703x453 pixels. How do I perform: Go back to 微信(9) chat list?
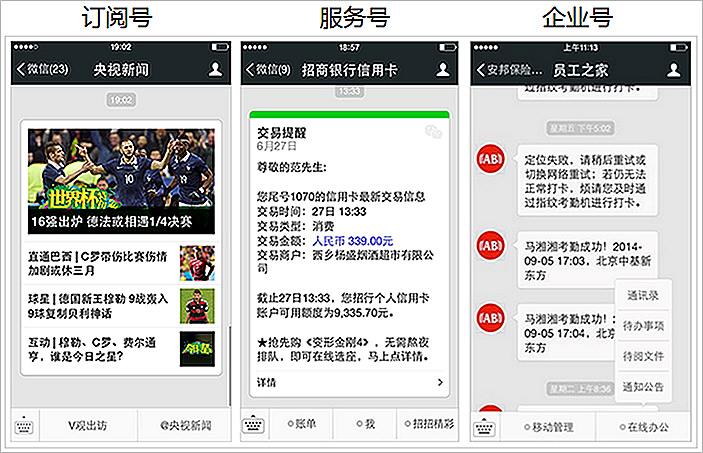click(268, 70)
